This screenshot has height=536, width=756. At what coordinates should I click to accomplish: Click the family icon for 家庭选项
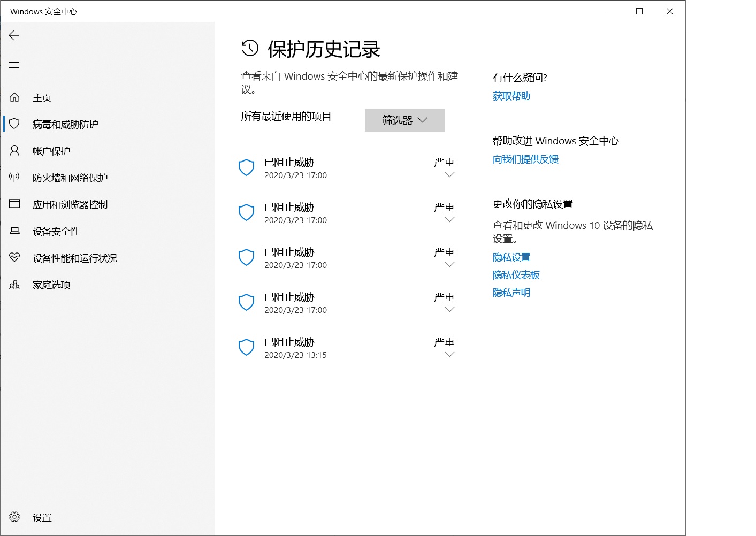(14, 285)
